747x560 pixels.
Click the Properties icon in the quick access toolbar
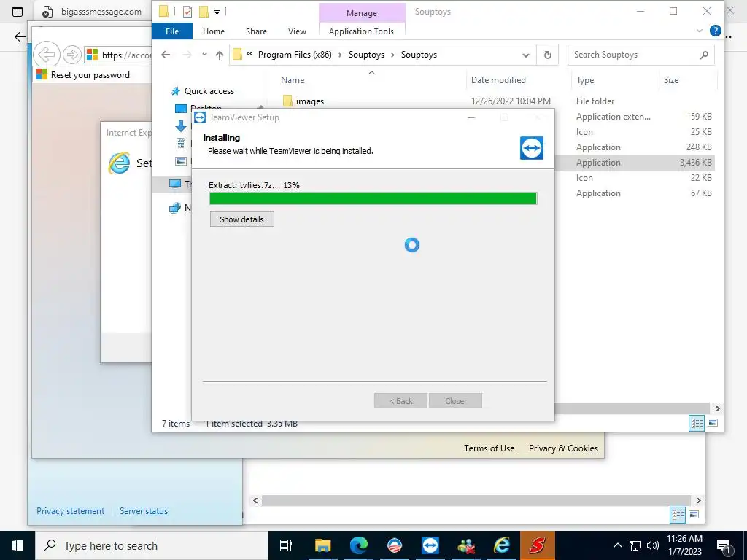187,12
